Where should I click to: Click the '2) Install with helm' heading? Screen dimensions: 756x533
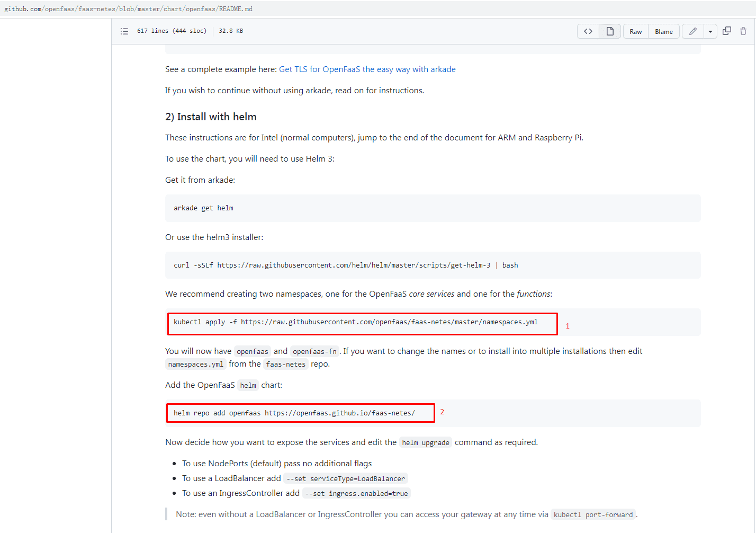(x=211, y=117)
